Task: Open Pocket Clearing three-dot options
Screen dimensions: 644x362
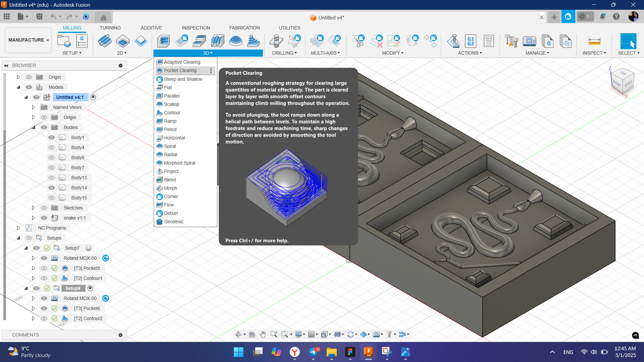Action: pyautogui.click(x=211, y=71)
